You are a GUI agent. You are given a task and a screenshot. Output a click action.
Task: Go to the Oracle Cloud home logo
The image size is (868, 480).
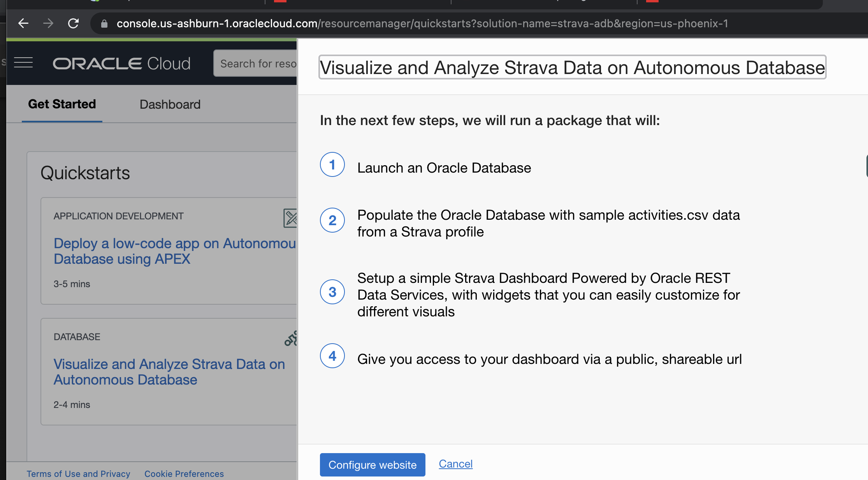click(x=121, y=64)
